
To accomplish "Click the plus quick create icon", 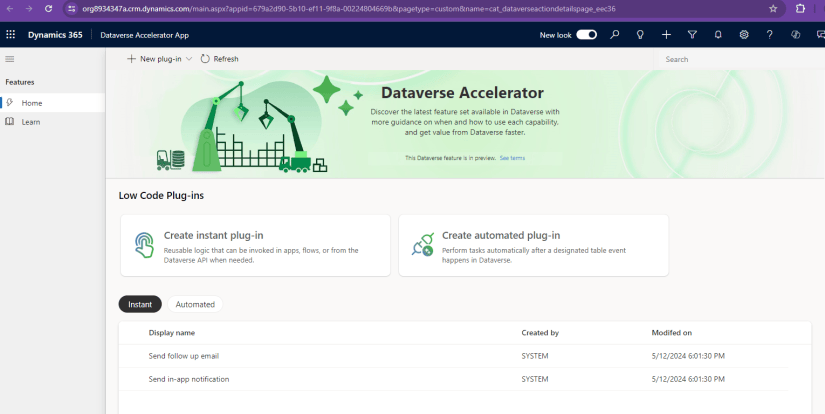I will (x=666, y=35).
